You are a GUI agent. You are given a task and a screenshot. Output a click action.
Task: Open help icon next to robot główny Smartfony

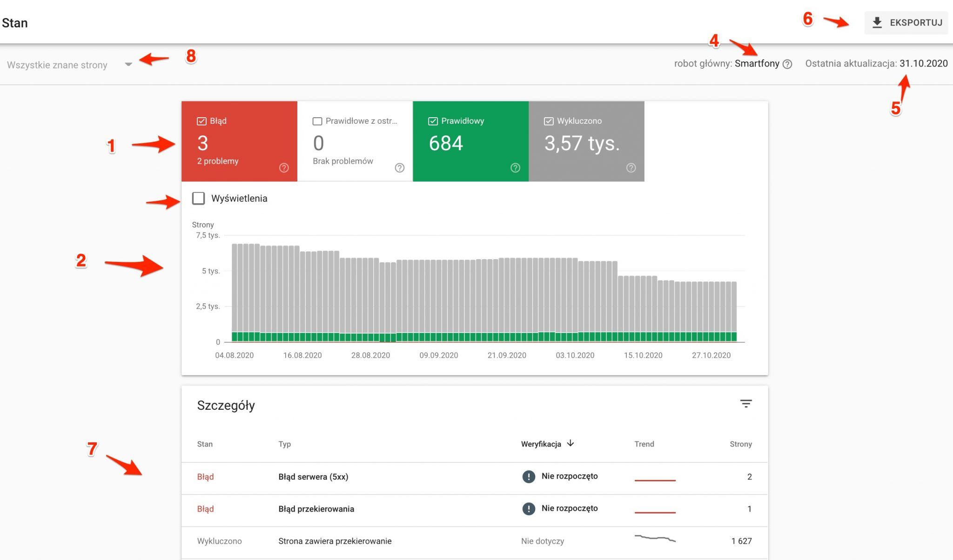[787, 64]
